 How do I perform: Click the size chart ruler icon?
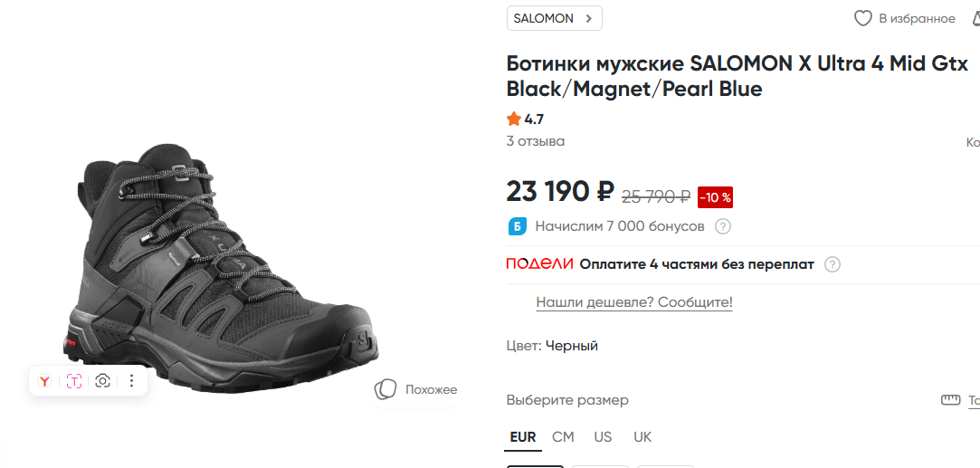tap(950, 400)
